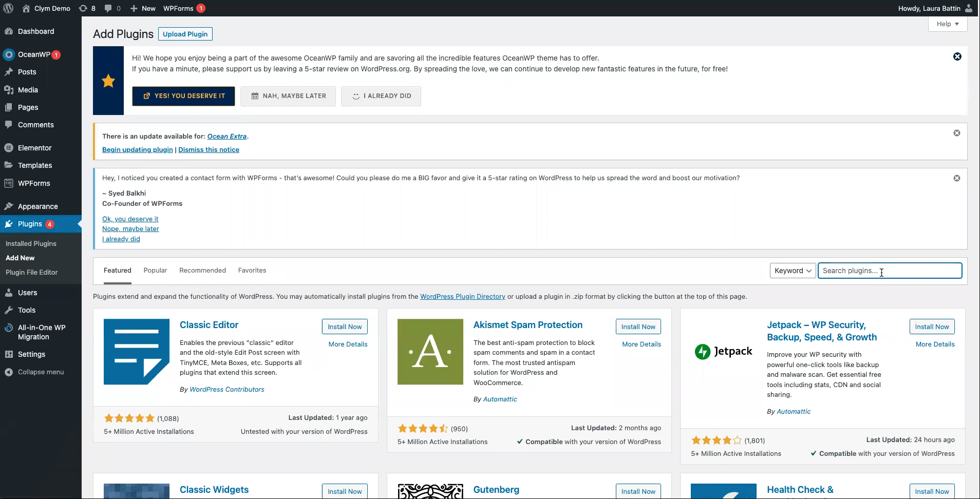Image resolution: width=980 pixels, height=499 pixels.
Task: Dismiss the OceanWP review notice
Action: [x=957, y=56]
